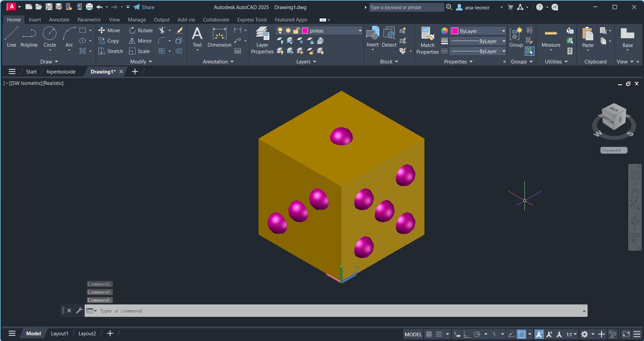Open the Parametric ribbon tab
This screenshot has height=341, width=644.
pyautogui.click(x=89, y=20)
